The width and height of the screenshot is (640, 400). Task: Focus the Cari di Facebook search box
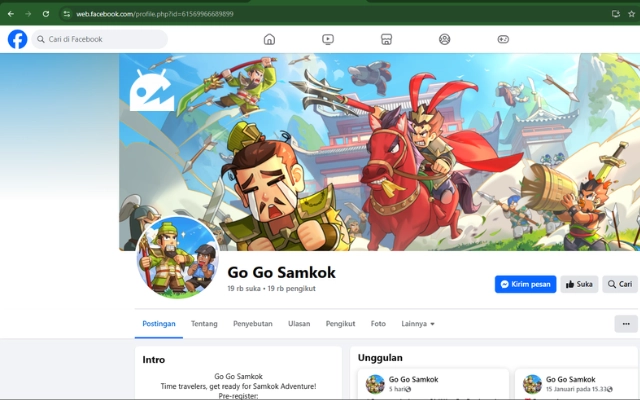click(100, 39)
